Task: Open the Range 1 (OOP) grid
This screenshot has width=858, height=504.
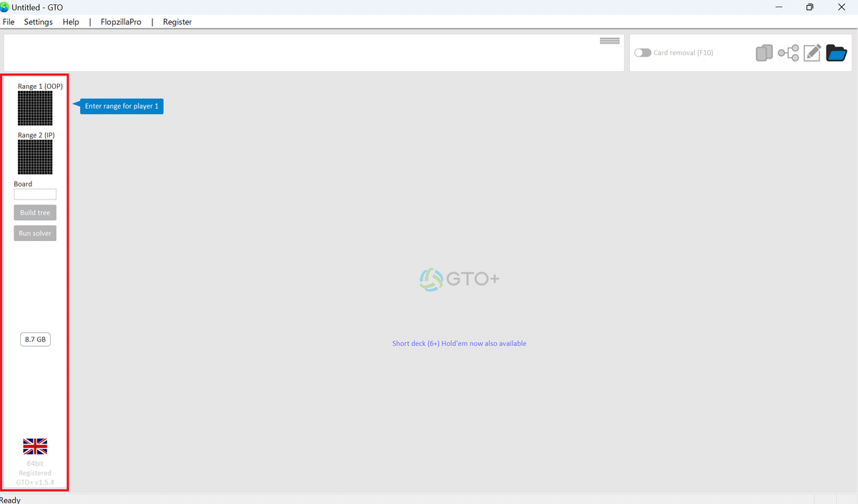Action: coord(35,109)
